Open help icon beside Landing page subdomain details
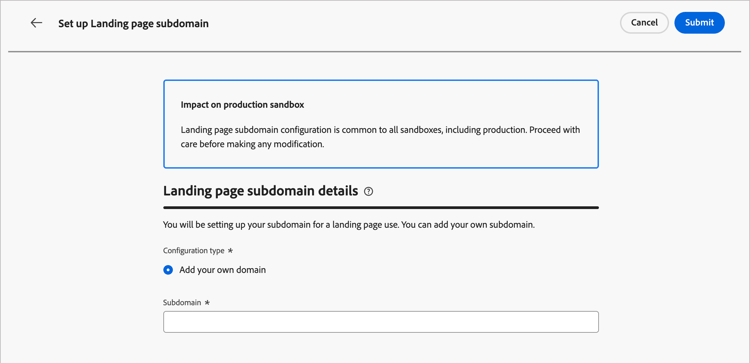Image resolution: width=750 pixels, height=363 pixels. (368, 191)
